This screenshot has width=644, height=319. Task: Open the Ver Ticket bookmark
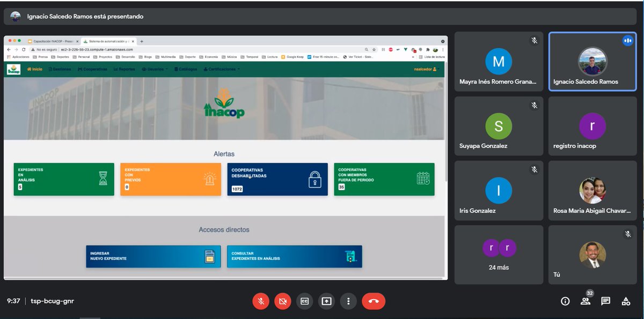click(358, 56)
